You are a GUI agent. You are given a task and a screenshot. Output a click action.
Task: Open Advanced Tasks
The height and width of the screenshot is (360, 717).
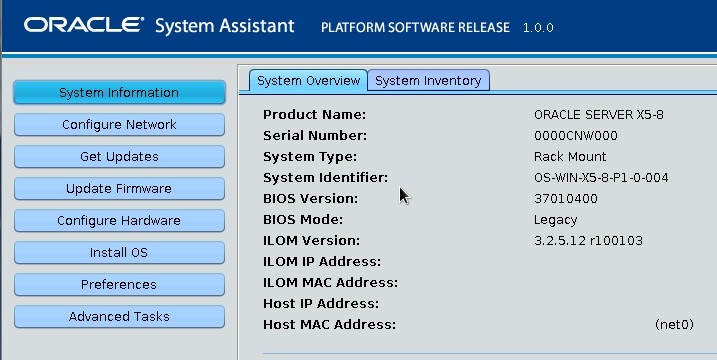point(119,317)
